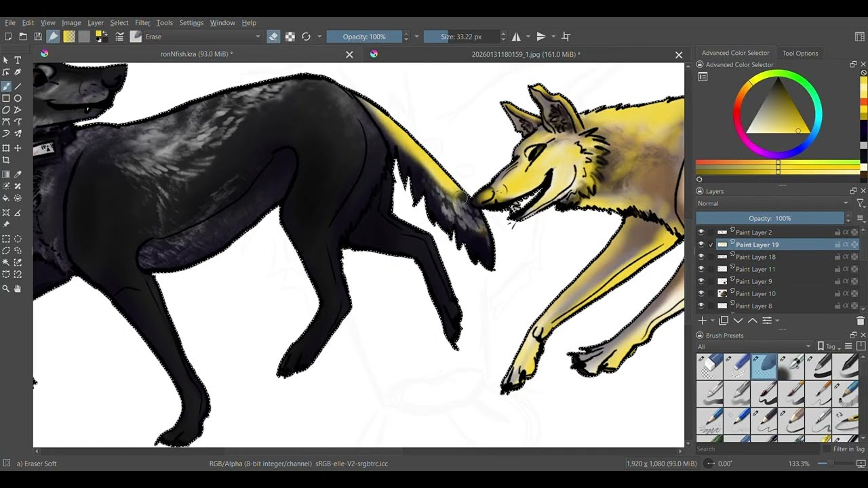Select the Transform tool
Screen dimensions: 868x488
(x=6, y=148)
